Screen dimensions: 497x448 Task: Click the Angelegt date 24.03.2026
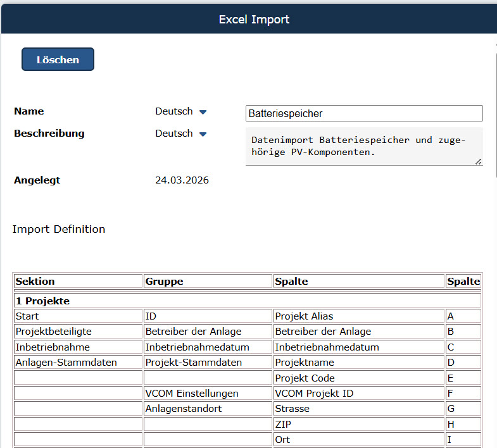click(182, 180)
